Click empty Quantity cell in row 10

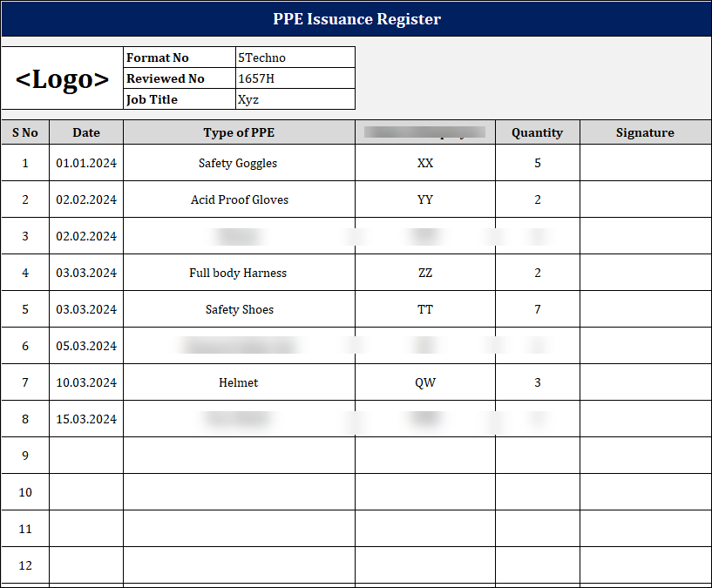point(538,491)
